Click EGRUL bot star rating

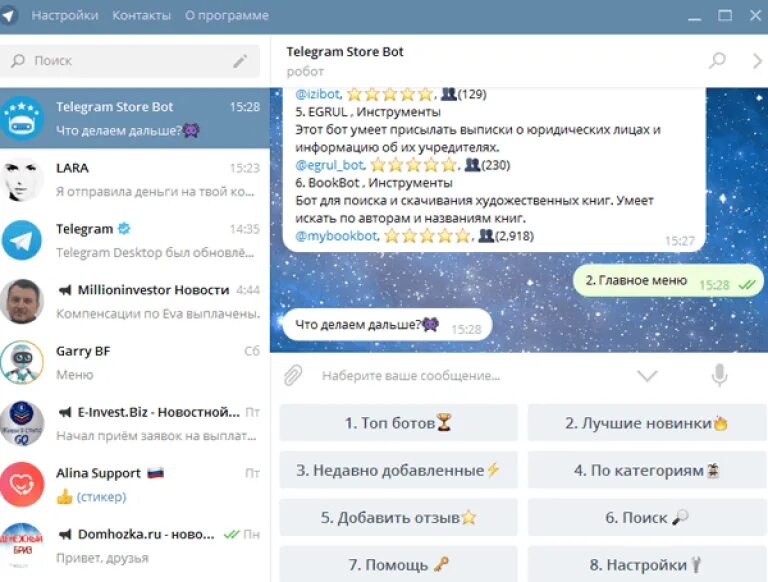(x=413, y=165)
